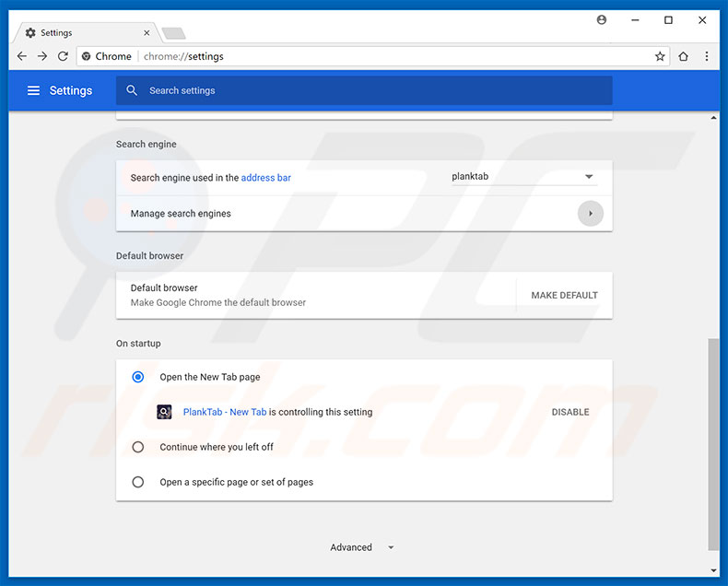Expand the Advanced settings section
The image size is (728, 586).
click(x=362, y=547)
